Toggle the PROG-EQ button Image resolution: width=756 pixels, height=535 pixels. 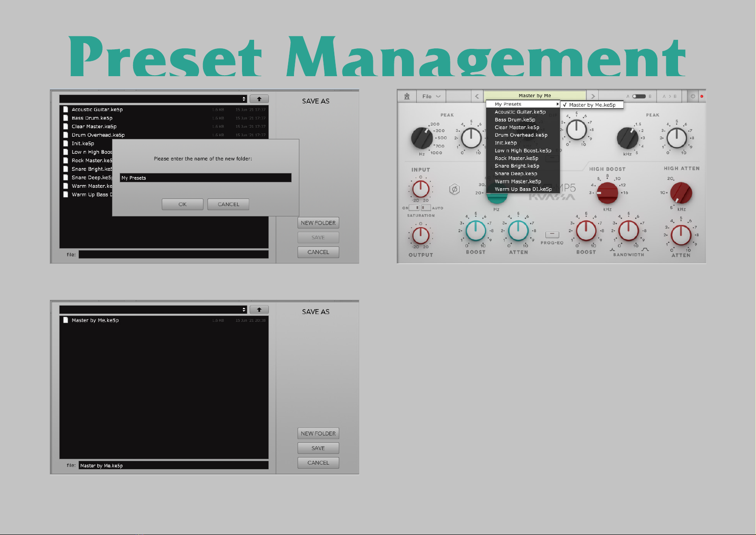coord(552,234)
